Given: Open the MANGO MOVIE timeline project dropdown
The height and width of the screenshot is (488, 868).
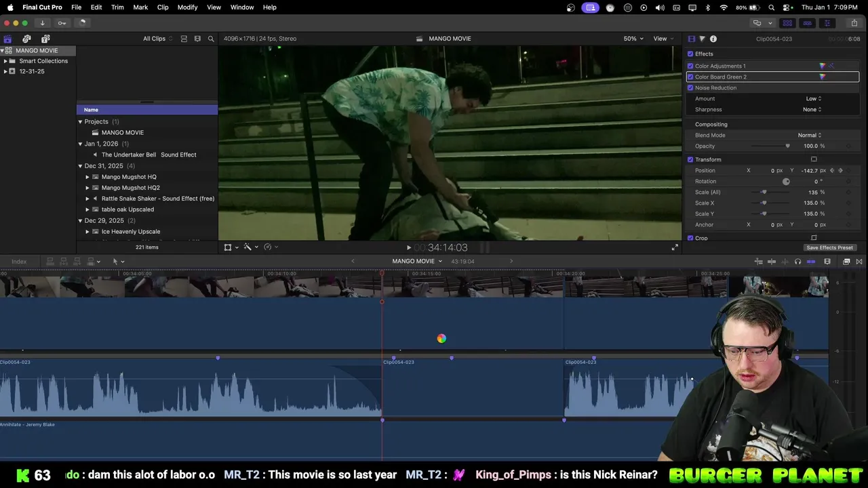Looking at the screenshot, I should (x=417, y=262).
